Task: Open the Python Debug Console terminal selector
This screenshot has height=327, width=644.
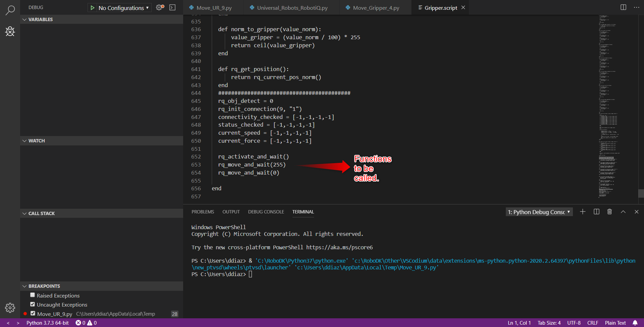Action: point(539,212)
